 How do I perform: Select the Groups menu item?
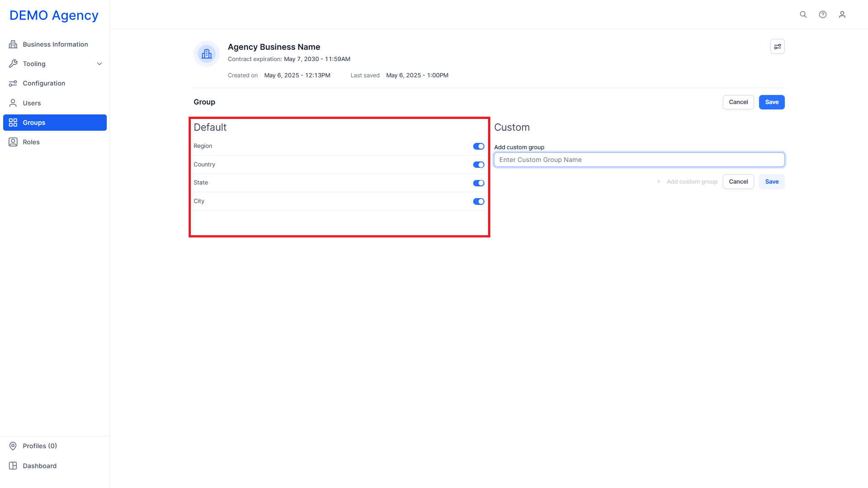55,123
